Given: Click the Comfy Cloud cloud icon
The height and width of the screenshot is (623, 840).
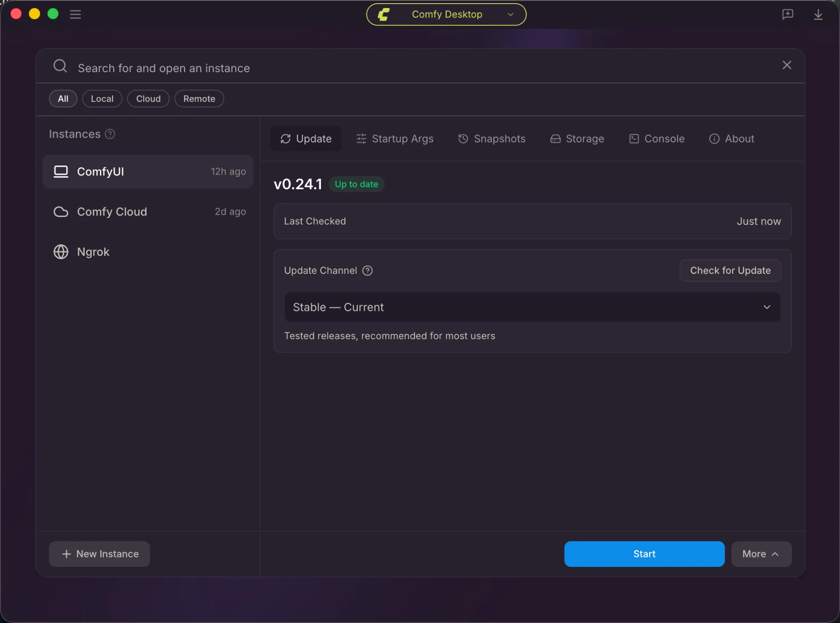Looking at the screenshot, I should coord(61,212).
